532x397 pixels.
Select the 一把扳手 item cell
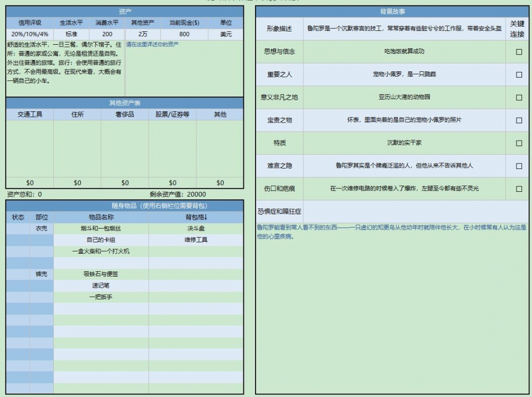point(101,297)
